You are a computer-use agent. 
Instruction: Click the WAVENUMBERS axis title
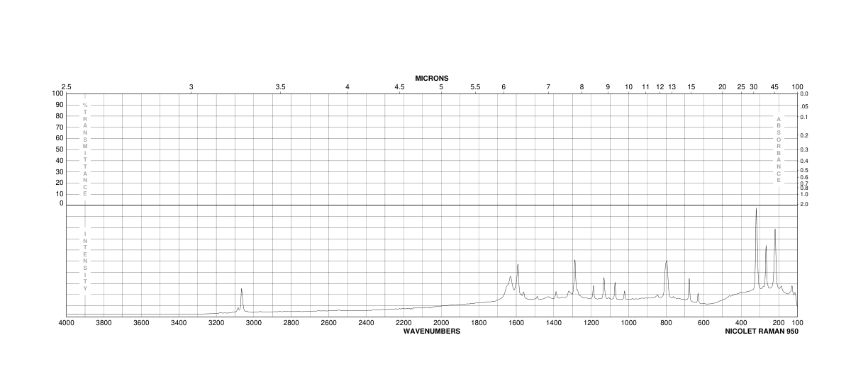click(432, 331)
